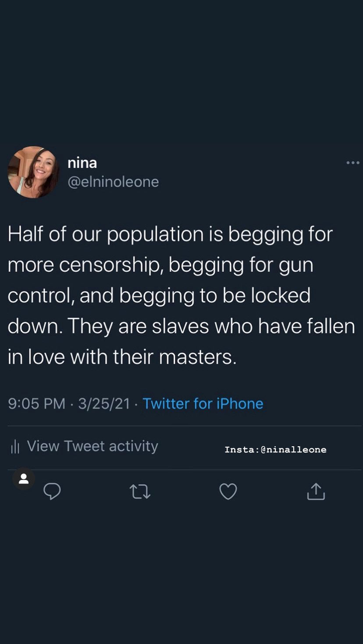This screenshot has height=644, width=363.
Task: Open nina's profile picture
Action: (x=33, y=172)
